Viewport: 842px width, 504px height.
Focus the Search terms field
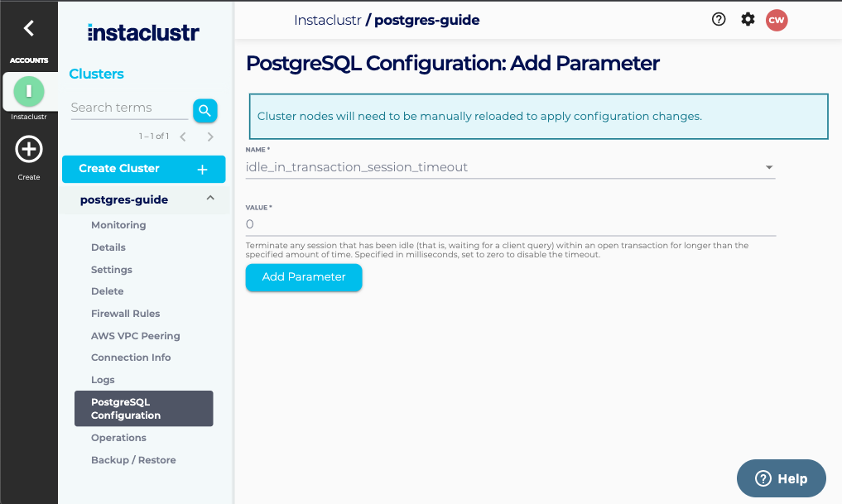coord(128,108)
